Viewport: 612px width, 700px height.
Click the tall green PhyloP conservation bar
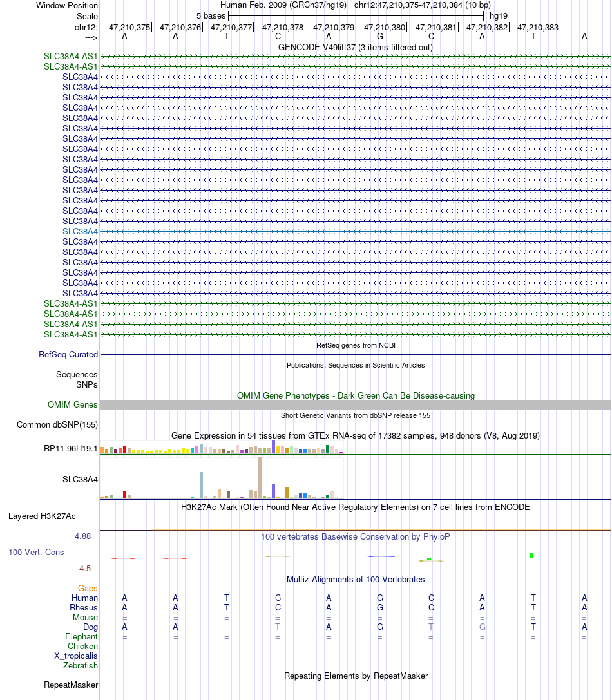(x=531, y=555)
